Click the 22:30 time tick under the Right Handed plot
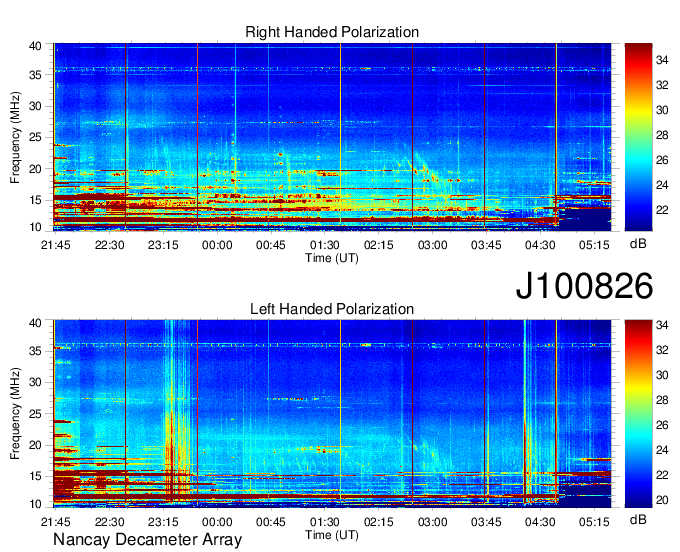Viewport: 680px width, 552px height. pyautogui.click(x=110, y=245)
